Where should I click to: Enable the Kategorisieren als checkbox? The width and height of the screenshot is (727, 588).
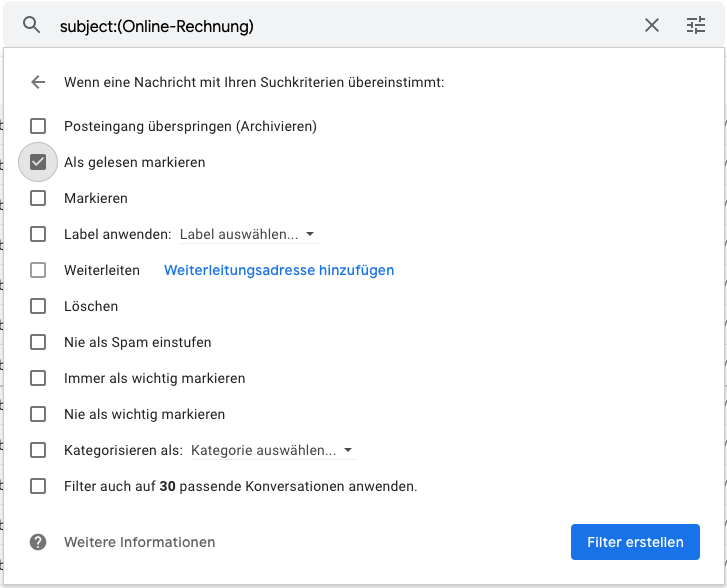[x=38, y=450]
